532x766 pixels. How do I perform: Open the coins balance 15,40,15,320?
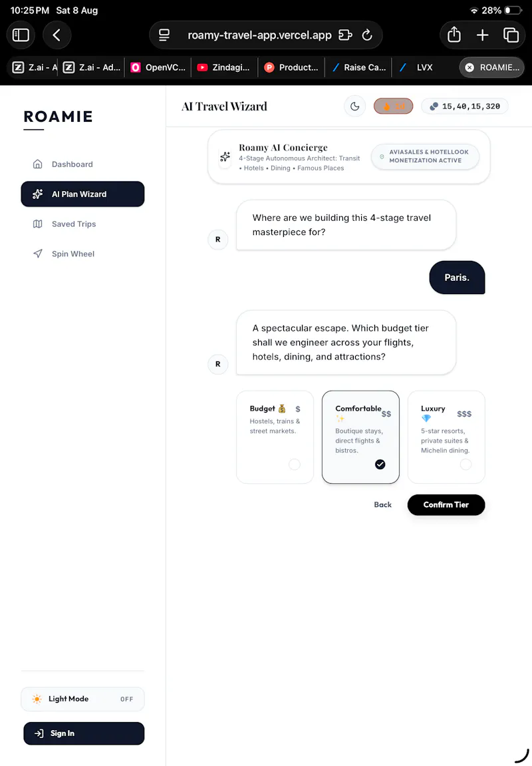[x=465, y=106]
